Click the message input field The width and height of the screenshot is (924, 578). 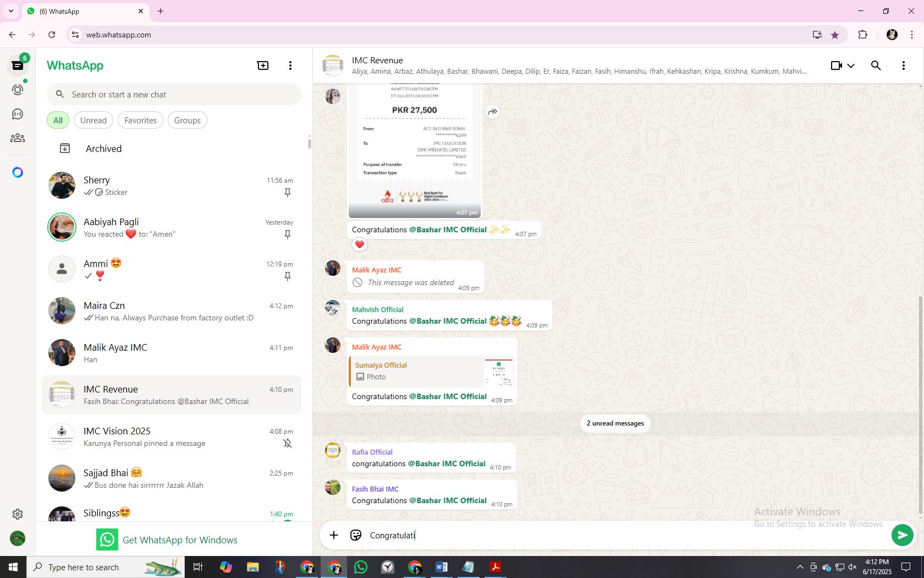(x=627, y=535)
